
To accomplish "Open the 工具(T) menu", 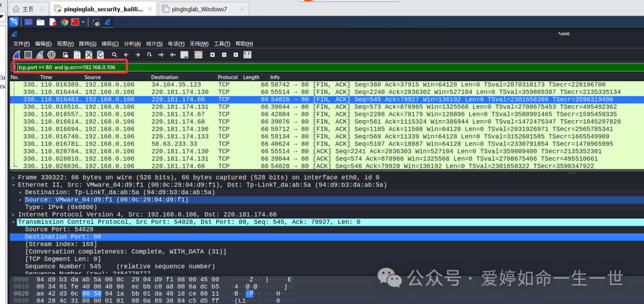I will point(222,44).
